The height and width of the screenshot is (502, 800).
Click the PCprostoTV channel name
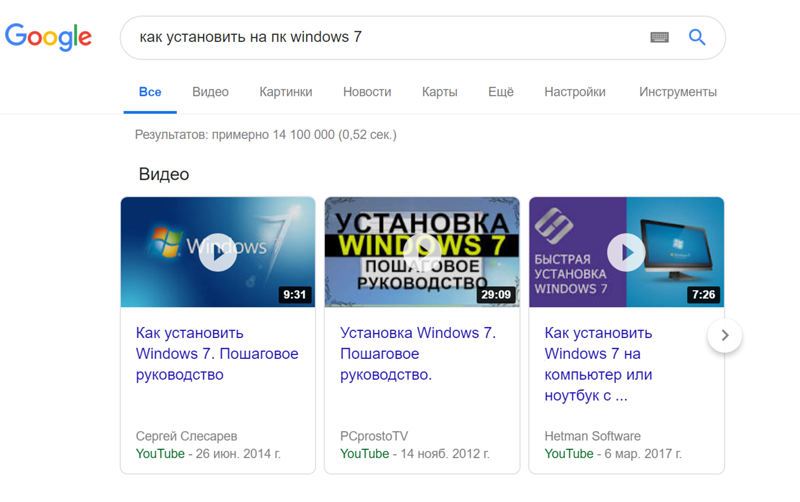tap(374, 436)
